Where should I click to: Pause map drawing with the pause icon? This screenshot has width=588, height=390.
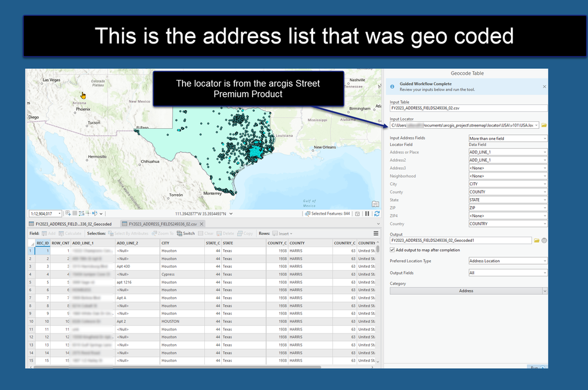point(367,214)
